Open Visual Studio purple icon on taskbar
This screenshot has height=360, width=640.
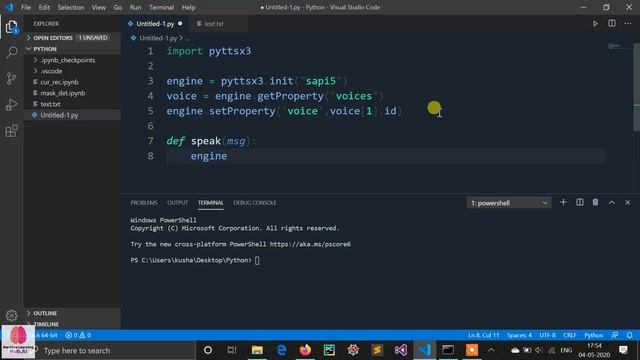(x=401, y=350)
